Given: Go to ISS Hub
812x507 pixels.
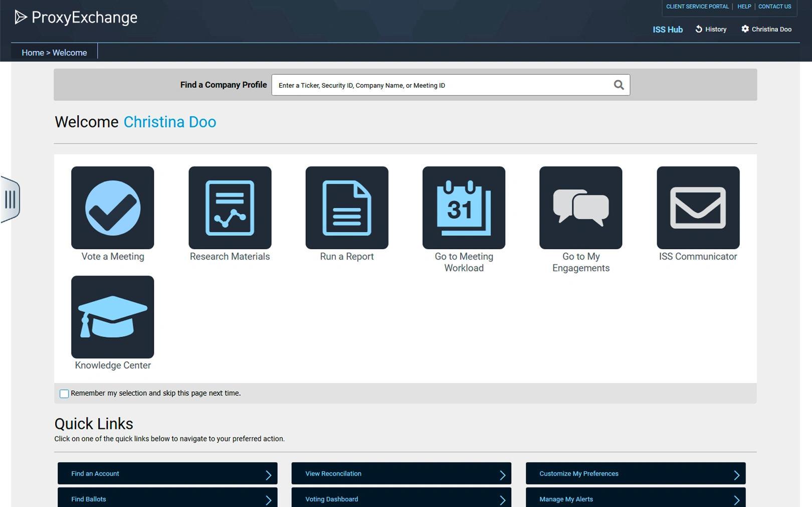Looking at the screenshot, I should click(668, 30).
